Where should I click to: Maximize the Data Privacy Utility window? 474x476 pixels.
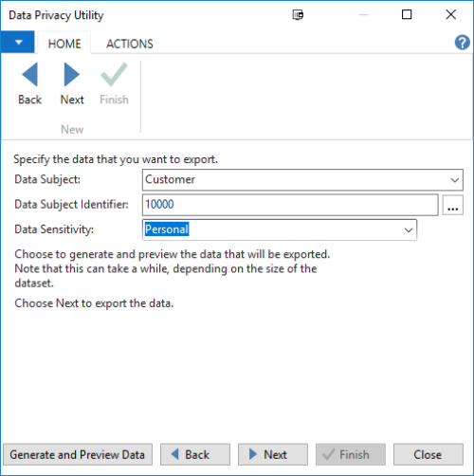coord(407,14)
